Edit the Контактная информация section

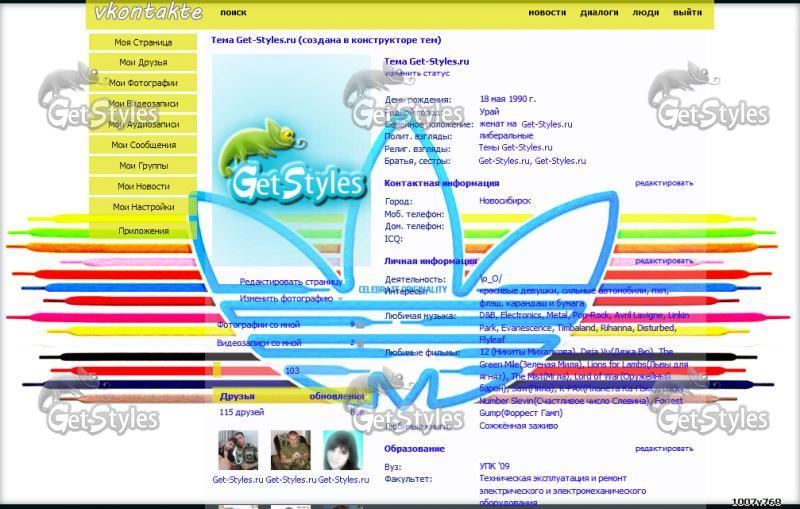click(663, 183)
